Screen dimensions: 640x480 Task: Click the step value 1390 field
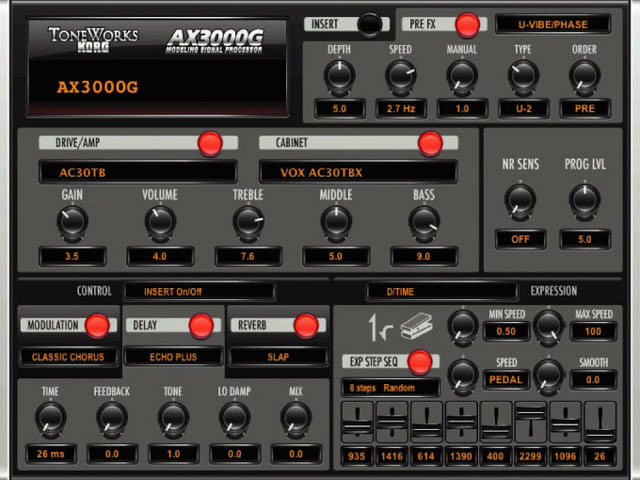point(461,456)
